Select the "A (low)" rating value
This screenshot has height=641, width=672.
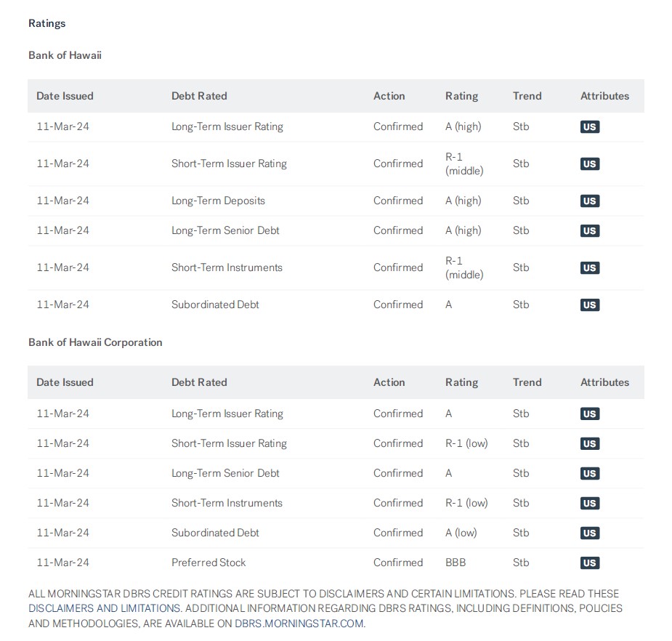(x=461, y=533)
